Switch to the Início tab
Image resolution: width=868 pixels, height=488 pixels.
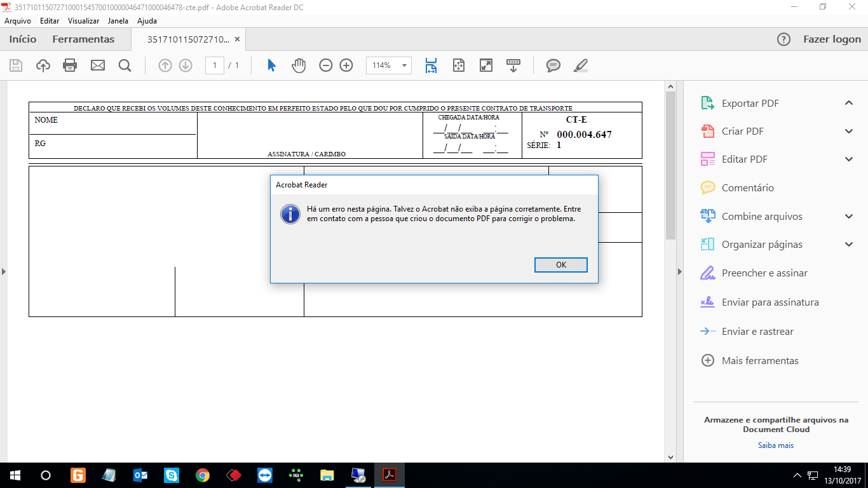(23, 39)
